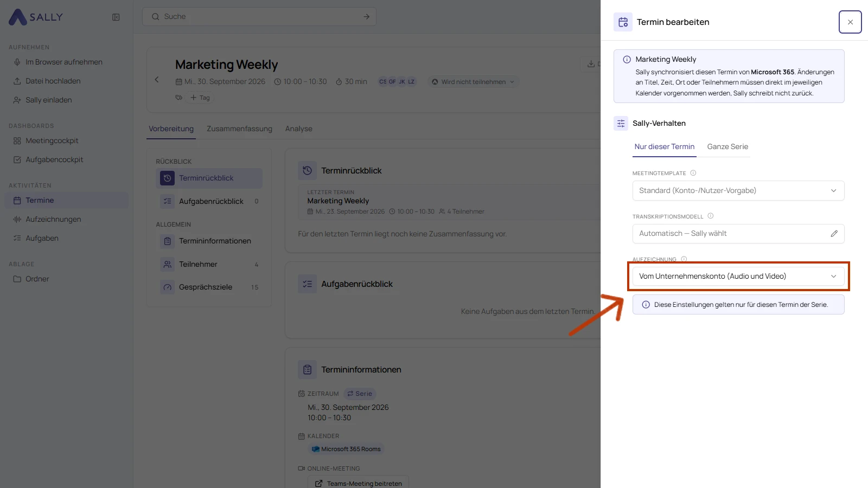This screenshot has height=488, width=868.
Task: Select Teilnehmer in the preparation list
Action: pos(209,265)
